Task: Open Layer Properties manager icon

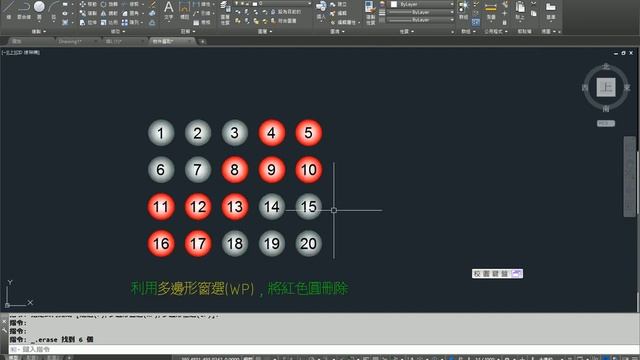Action: click(225, 12)
